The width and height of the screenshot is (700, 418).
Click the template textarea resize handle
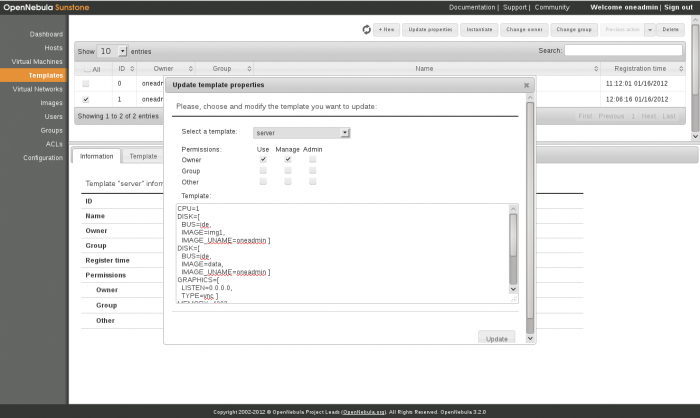[x=514, y=299]
